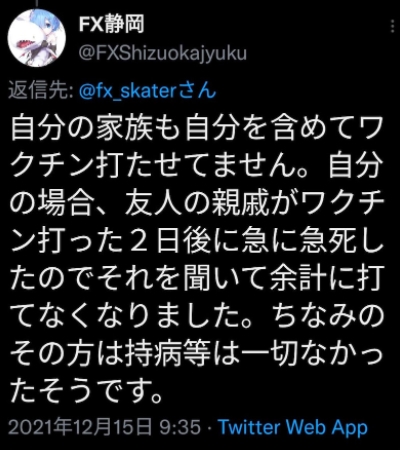Click tweet line starting クチン打たせてません

[197, 165]
